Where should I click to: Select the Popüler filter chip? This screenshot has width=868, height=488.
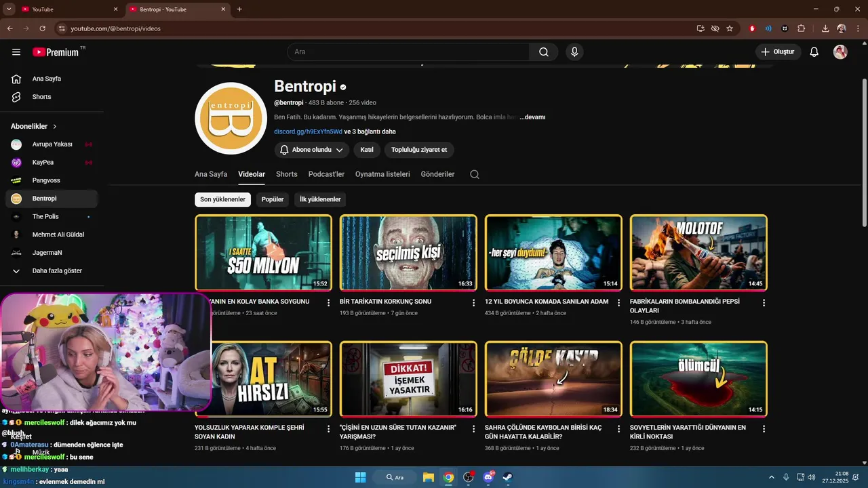273,199
